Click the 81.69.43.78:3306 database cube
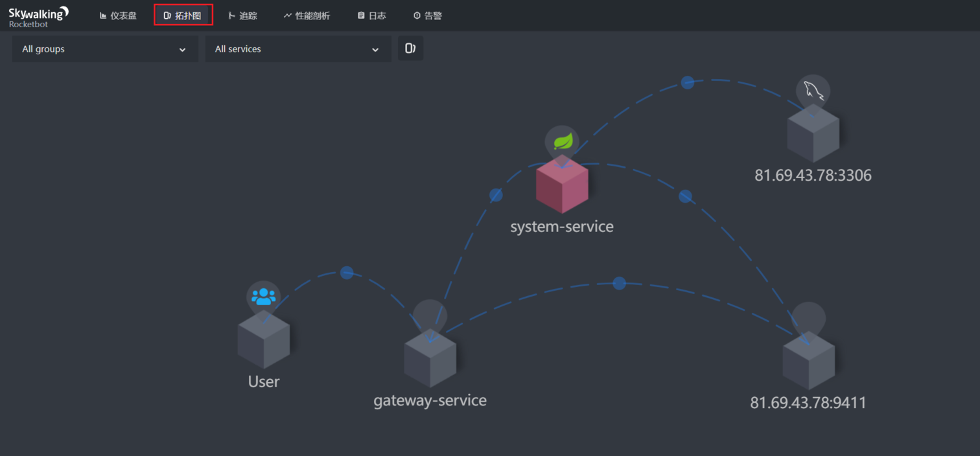Viewport: 980px width, 456px height. 813,134
